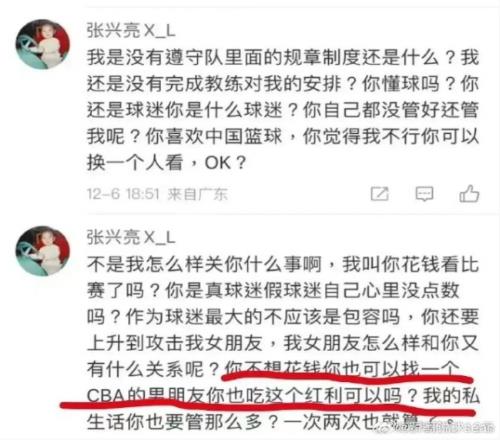Screen dimensions: 500x440
Task: Open the second 张兴亮X_L profile avatar
Action: (43, 251)
